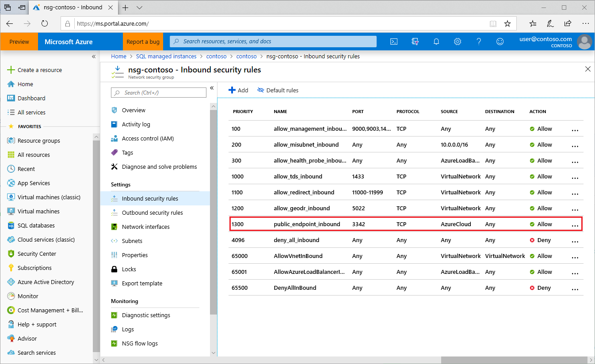
Task: Click Add to create inbound rule
Action: pos(238,90)
